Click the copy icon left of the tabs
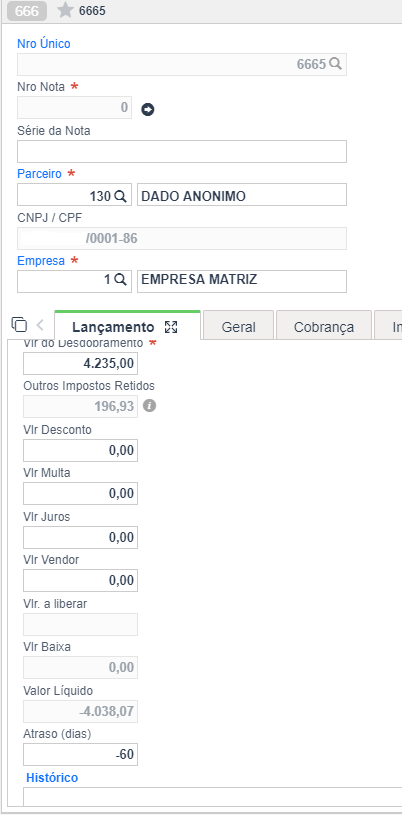The width and height of the screenshot is (402, 815). [x=19, y=324]
